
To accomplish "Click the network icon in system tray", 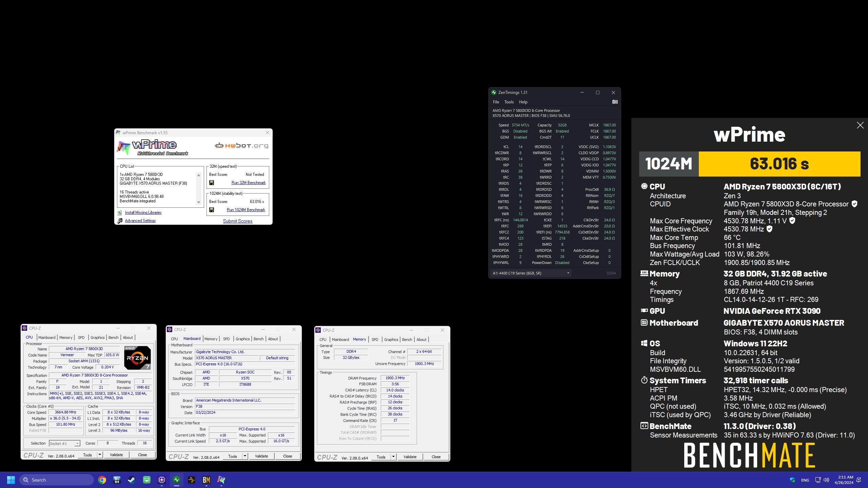I will [x=818, y=480].
